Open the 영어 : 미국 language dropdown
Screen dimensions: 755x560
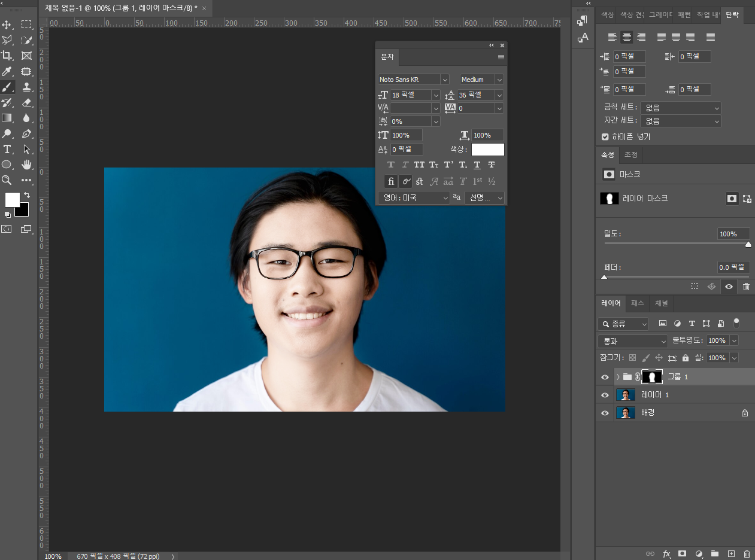coord(414,197)
